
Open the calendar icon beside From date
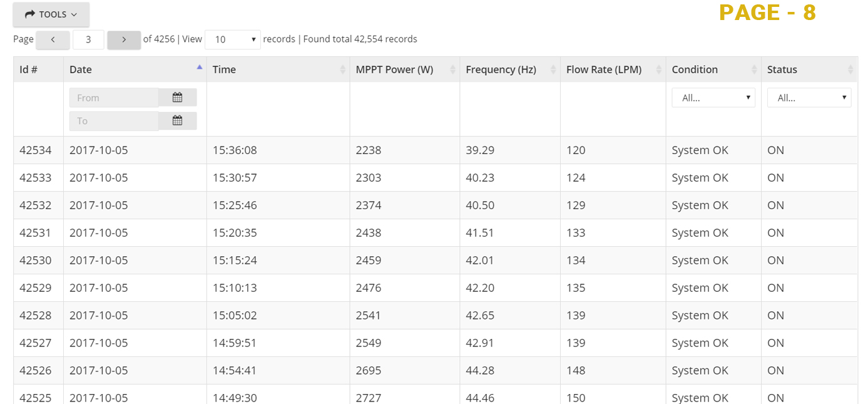point(177,98)
